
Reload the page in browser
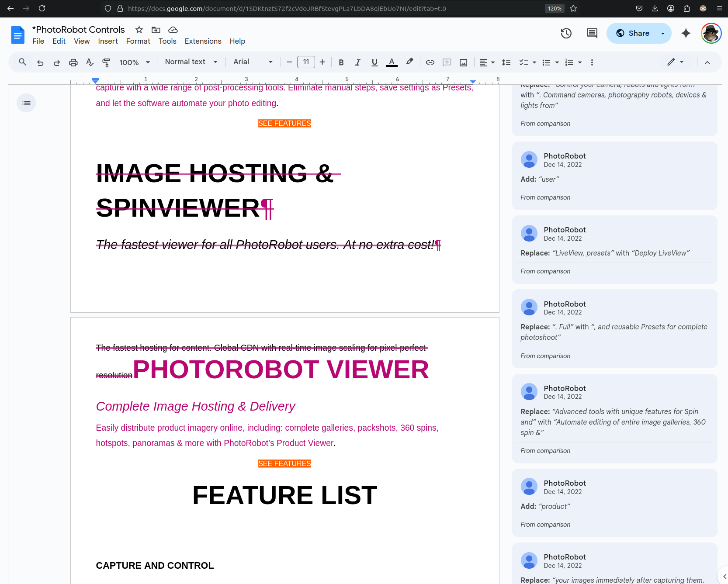tap(42, 8)
